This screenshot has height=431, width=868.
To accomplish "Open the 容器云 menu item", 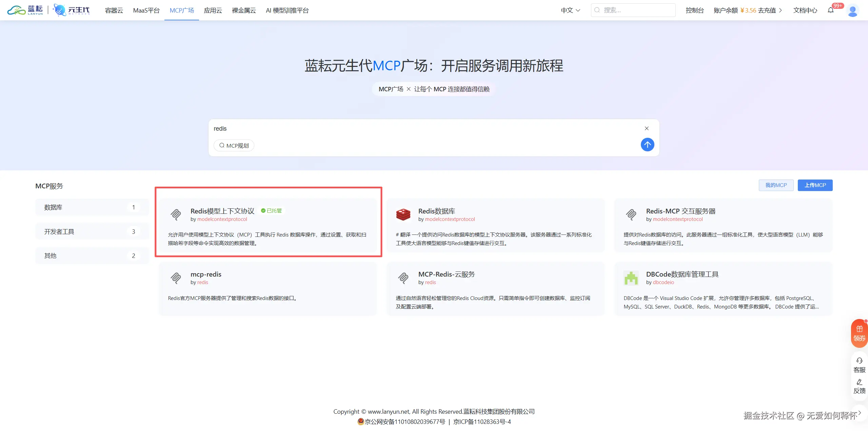I will [114, 10].
